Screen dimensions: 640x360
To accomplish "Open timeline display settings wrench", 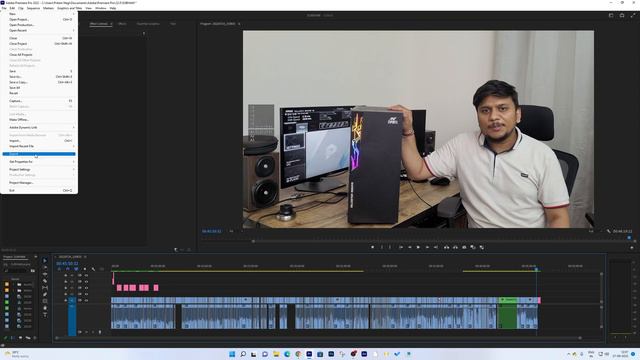I will [x=93, y=269].
